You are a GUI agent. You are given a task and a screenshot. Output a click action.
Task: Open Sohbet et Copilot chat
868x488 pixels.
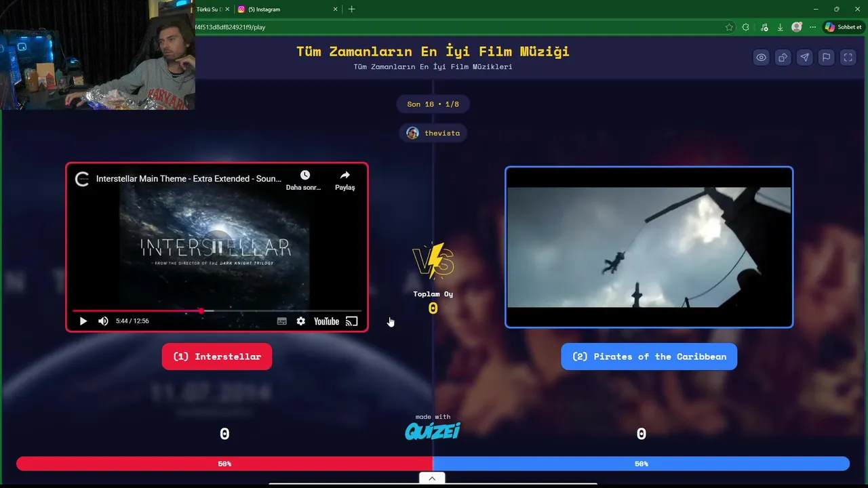click(843, 27)
